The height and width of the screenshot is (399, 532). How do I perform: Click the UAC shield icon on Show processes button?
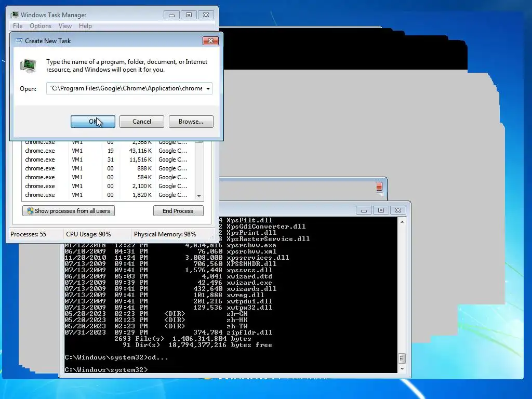[x=30, y=211]
